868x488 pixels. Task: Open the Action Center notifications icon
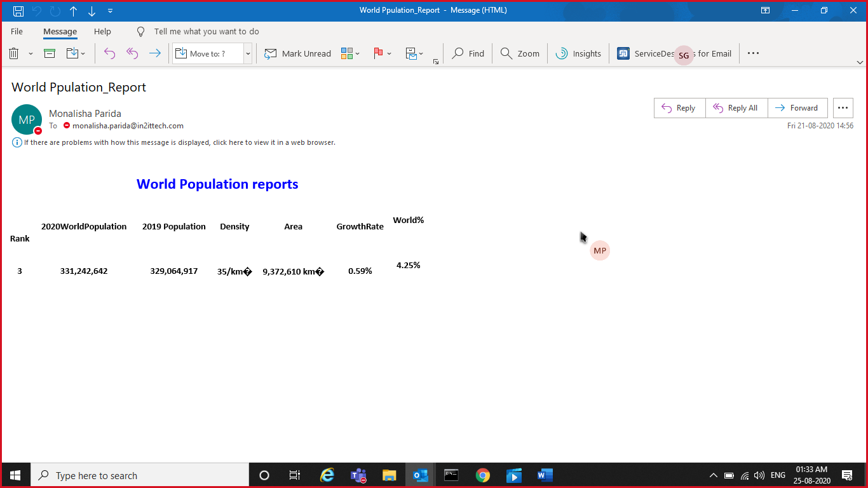[847, 475]
